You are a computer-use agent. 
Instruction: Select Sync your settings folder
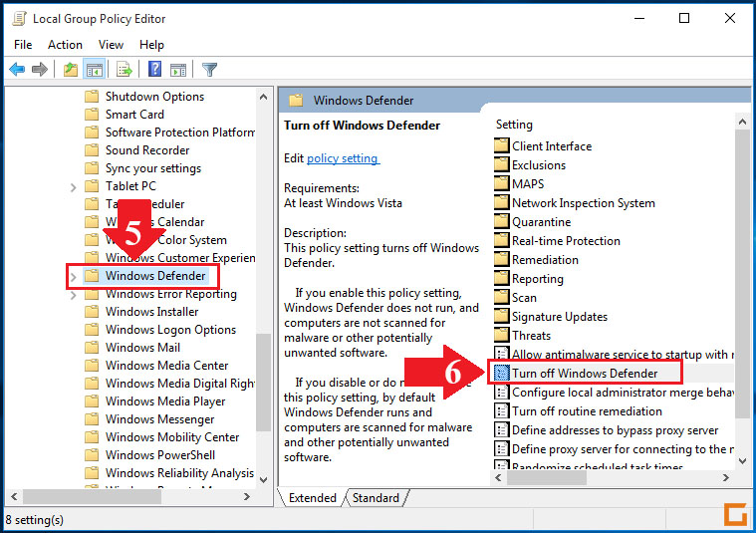pyautogui.click(x=142, y=168)
